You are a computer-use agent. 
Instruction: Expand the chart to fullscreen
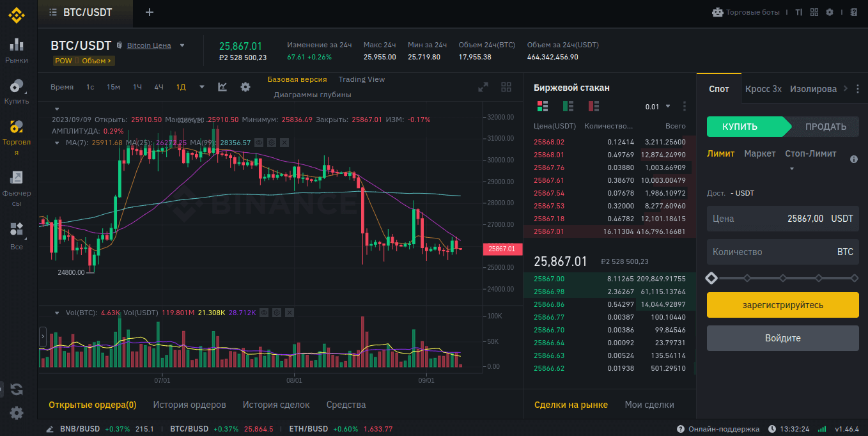coord(483,87)
